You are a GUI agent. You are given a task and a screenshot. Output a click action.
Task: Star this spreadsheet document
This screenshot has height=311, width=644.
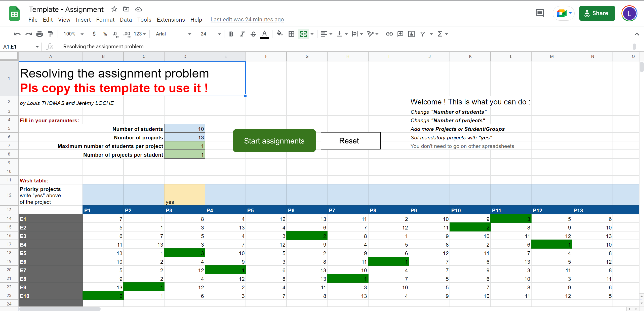(x=114, y=9)
